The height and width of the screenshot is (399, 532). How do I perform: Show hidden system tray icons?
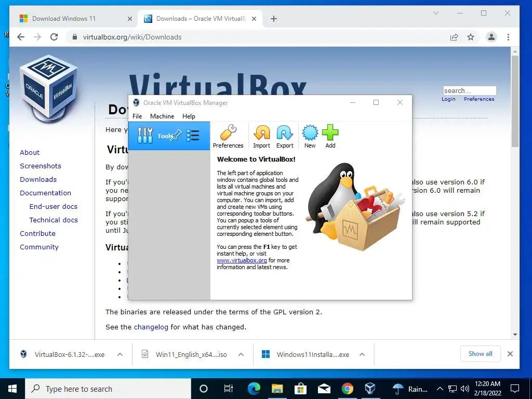coord(440,389)
